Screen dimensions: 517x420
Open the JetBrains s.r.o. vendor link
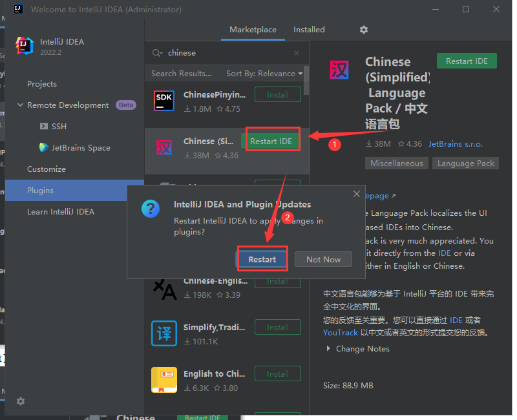pyautogui.click(x=455, y=144)
